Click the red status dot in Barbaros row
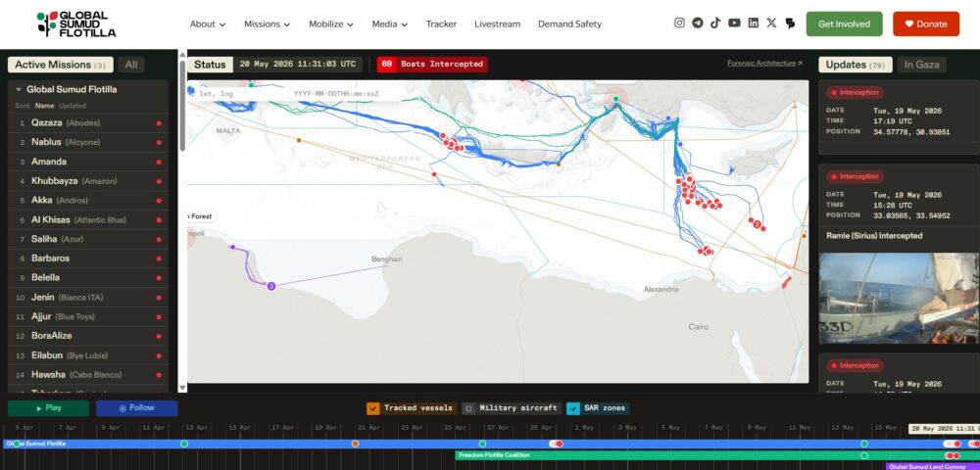980x470 pixels. click(159, 258)
